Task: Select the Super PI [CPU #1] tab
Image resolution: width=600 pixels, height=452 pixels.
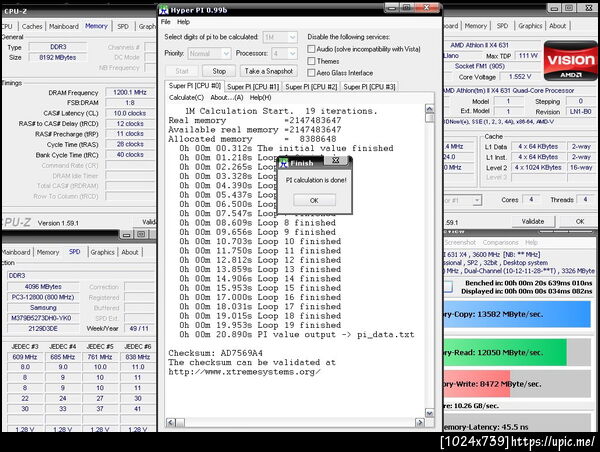Action: pos(253,87)
